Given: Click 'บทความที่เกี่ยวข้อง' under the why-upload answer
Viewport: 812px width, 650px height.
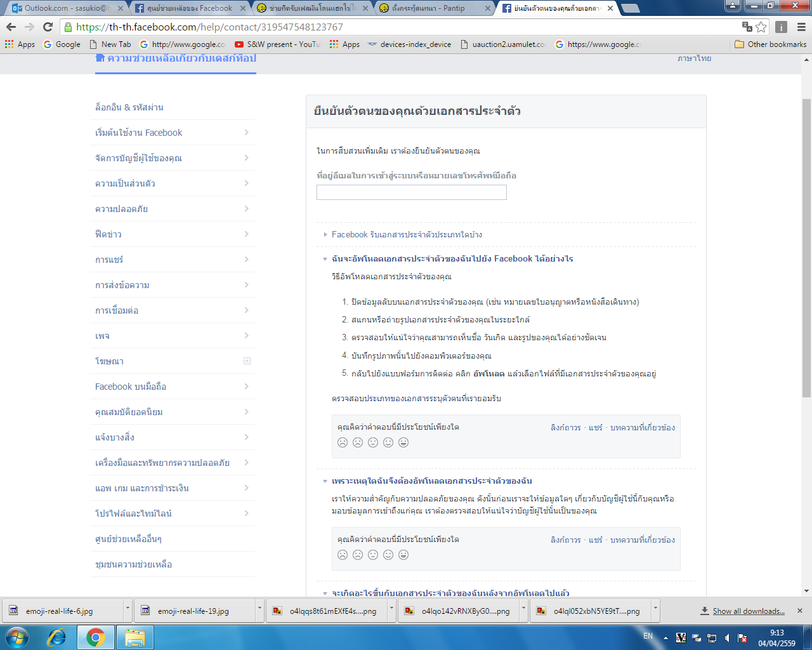Looking at the screenshot, I should click(x=643, y=540).
